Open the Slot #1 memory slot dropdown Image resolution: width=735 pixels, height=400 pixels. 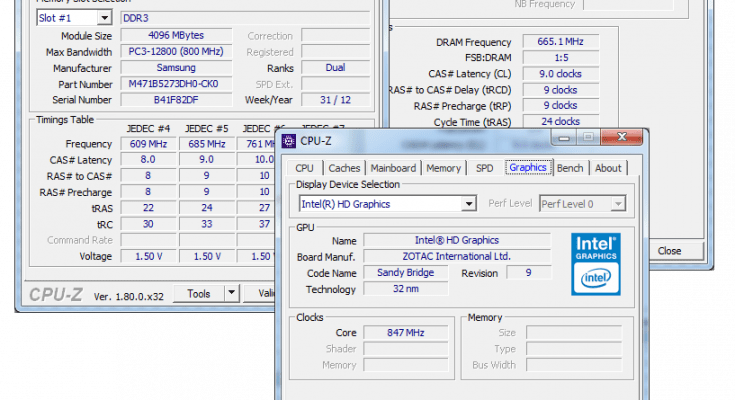coord(105,17)
